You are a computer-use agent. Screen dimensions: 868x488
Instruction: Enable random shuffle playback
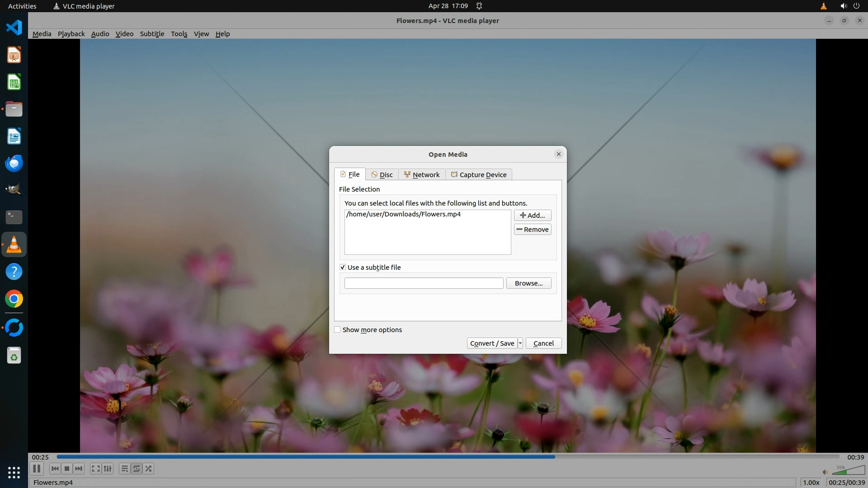click(149, 469)
